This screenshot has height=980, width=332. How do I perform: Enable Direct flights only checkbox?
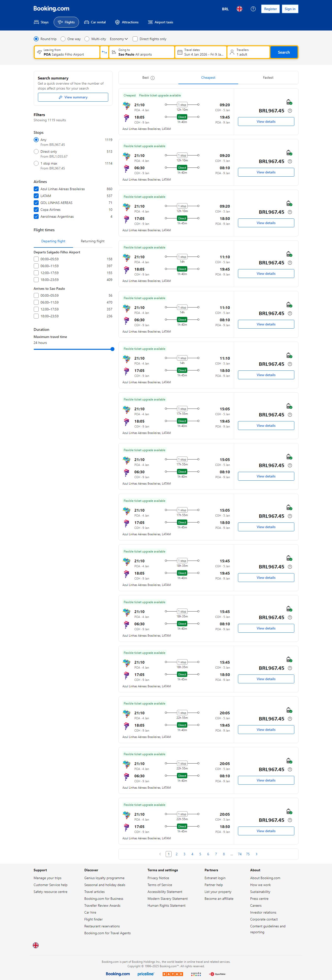click(x=135, y=39)
